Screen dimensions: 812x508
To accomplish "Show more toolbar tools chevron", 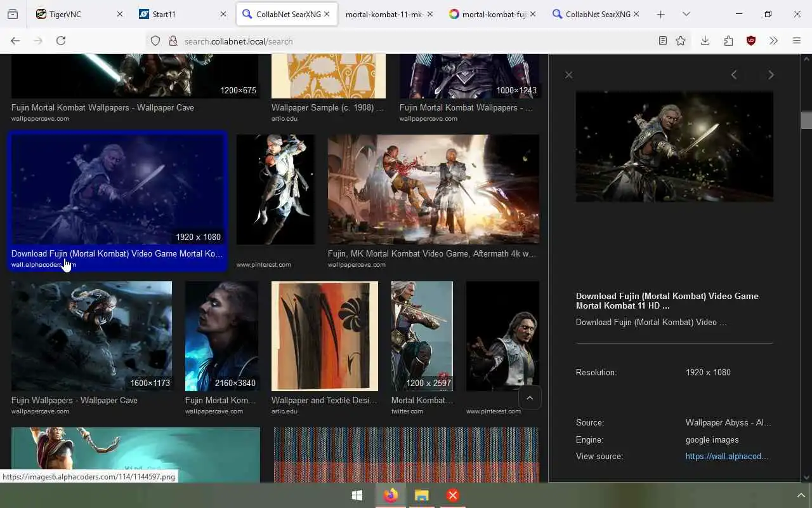I will (x=773, y=41).
